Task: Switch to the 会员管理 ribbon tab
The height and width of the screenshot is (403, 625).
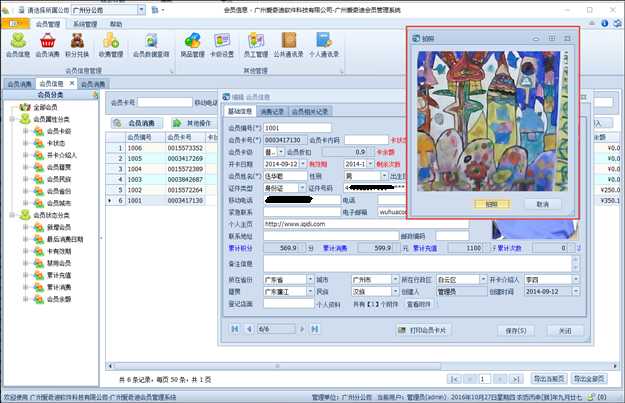Action: 48,24
